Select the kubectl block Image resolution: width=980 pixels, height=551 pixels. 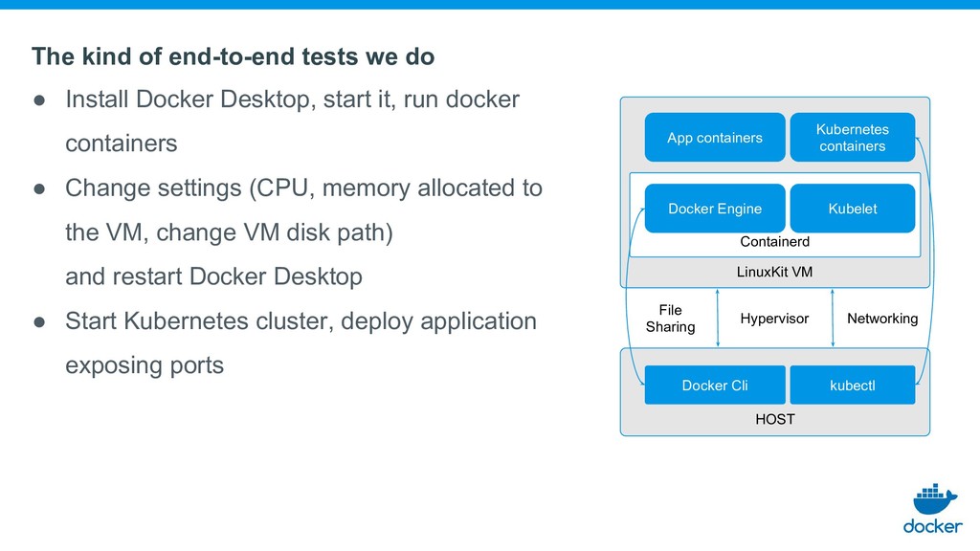point(853,385)
